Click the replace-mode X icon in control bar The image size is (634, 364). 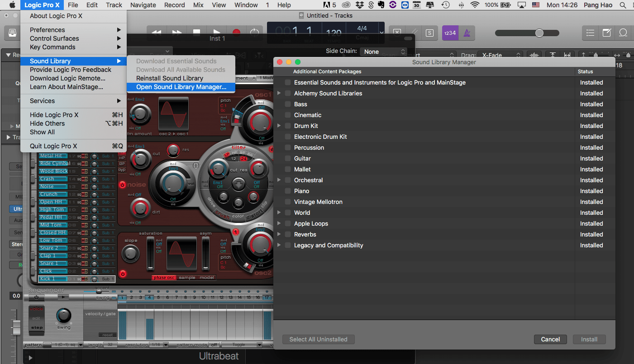tap(397, 33)
